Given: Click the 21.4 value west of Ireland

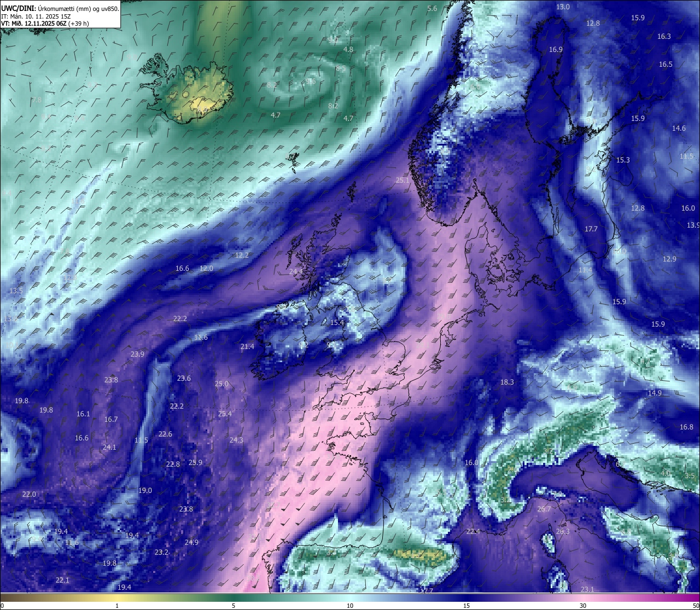Looking at the screenshot, I should [x=247, y=346].
